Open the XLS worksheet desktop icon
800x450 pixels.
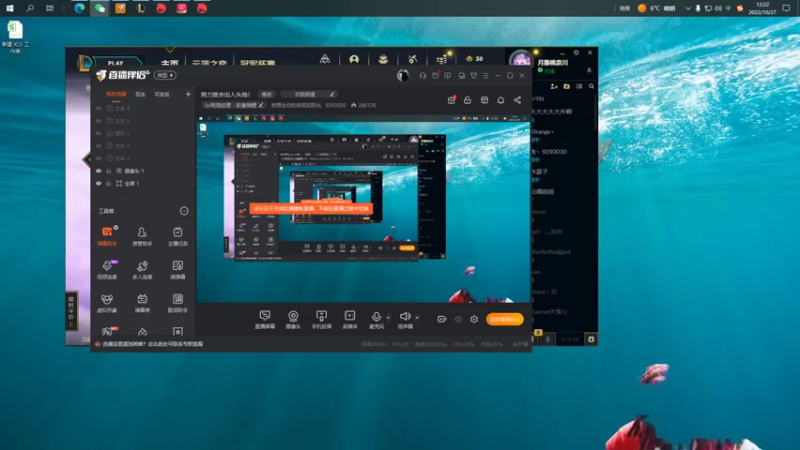15,36
